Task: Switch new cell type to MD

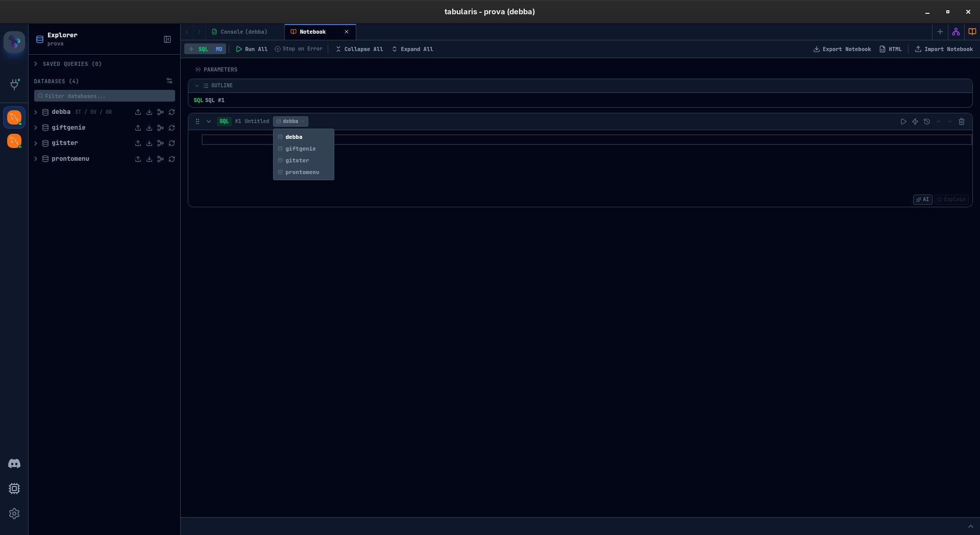Action: pyautogui.click(x=219, y=49)
